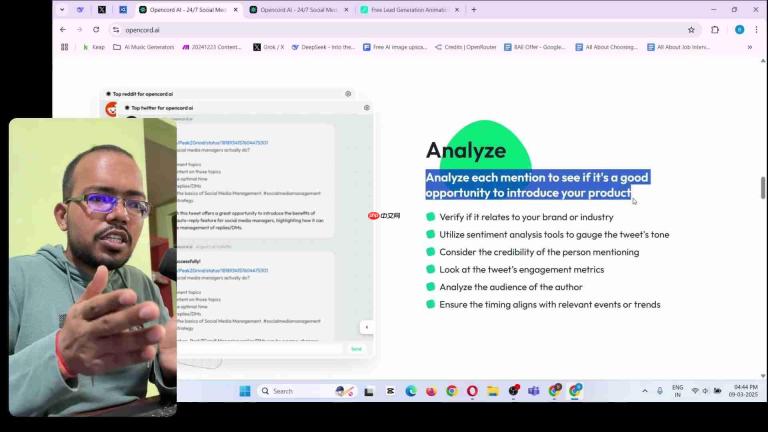Image resolution: width=768 pixels, height=432 pixels.
Task: Bookmark this page with the star icon
Action: pyautogui.click(x=691, y=30)
